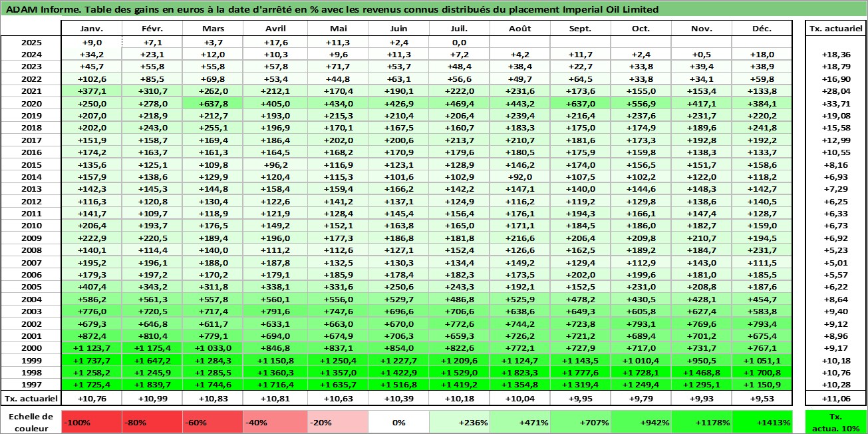This screenshot has height=434, width=868.
Task: Click the -80% color scale swatch
Action: (152, 422)
